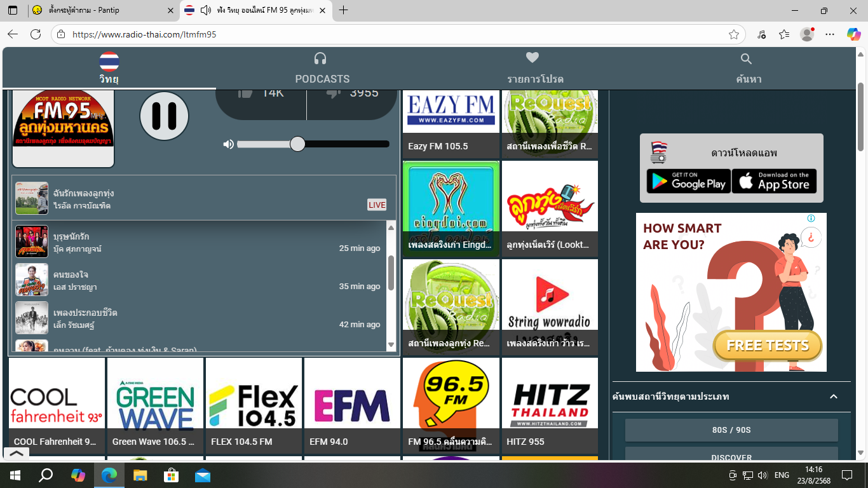Screen dimensions: 868x488
Task: Click album art for คนของใจ
Action: tap(32, 280)
